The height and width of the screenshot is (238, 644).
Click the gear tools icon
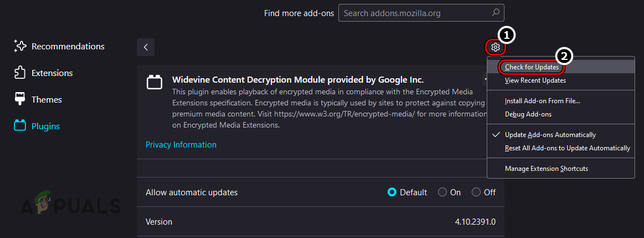coord(496,48)
